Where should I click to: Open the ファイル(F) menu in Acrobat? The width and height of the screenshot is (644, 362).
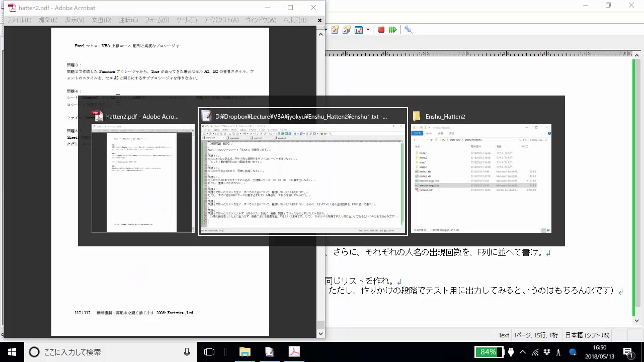[x=19, y=20]
